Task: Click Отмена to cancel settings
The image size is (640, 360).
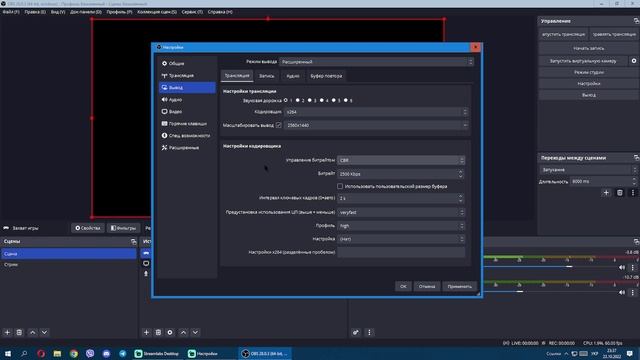Action: click(x=427, y=286)
